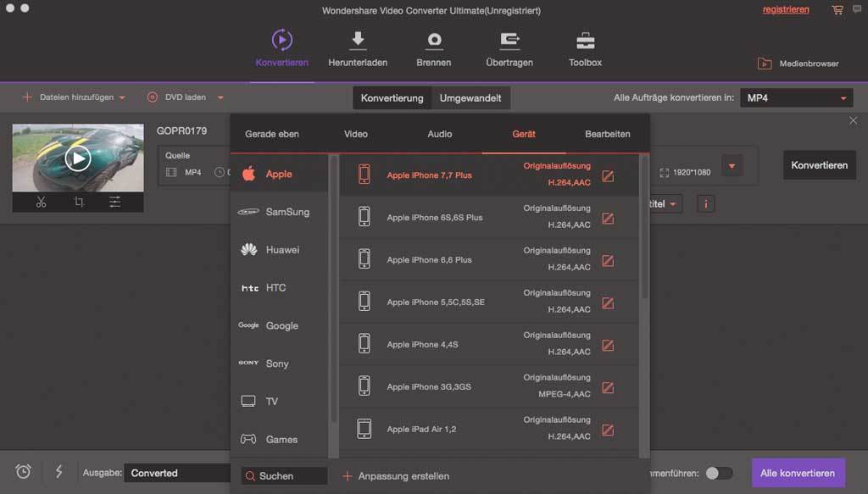Select Sony device category
This screenshot has height=494, width=868.
(280, 364)
